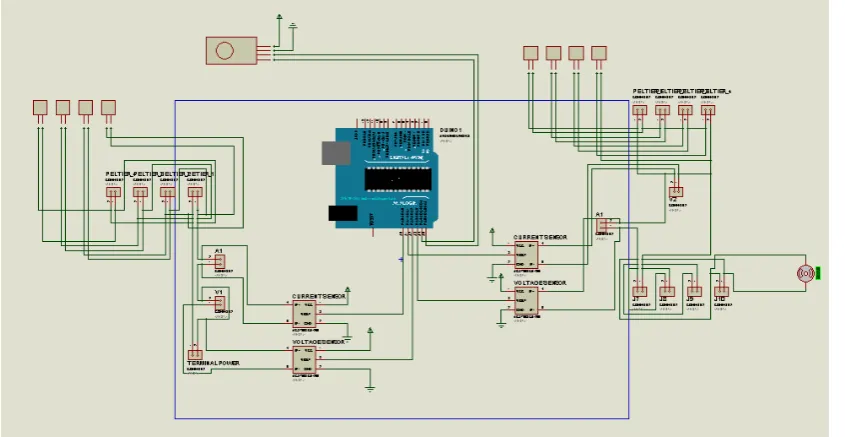
Task: Select the TERMINAL POWER connector
Action: tap(195, 355)
